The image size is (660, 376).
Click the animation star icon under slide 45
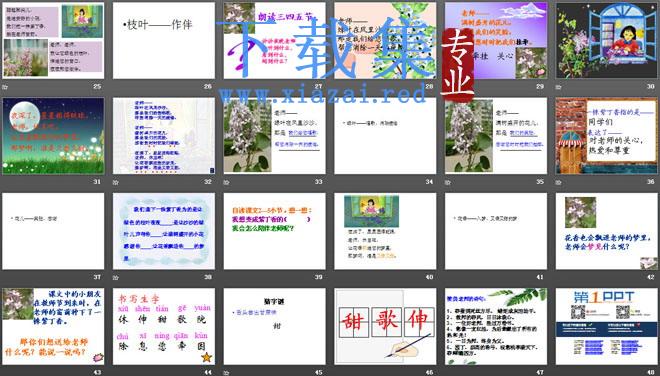tap(226, 373)
